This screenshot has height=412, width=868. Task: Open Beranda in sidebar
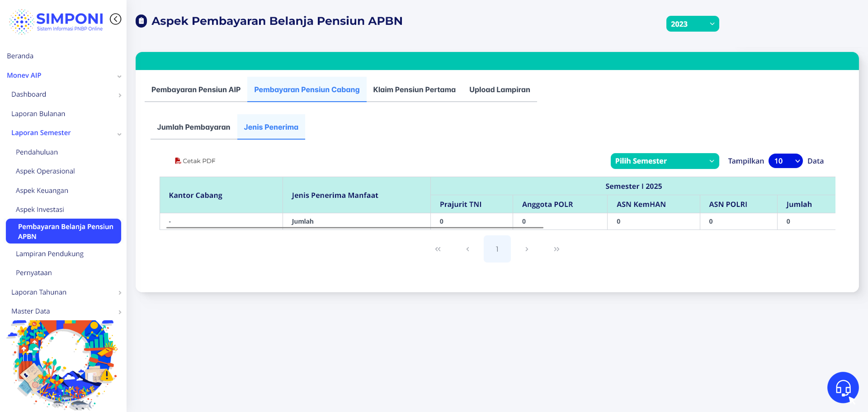click(x=20, y=56)
